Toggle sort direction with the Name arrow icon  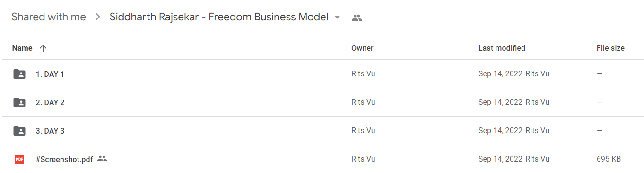point(43,48)
